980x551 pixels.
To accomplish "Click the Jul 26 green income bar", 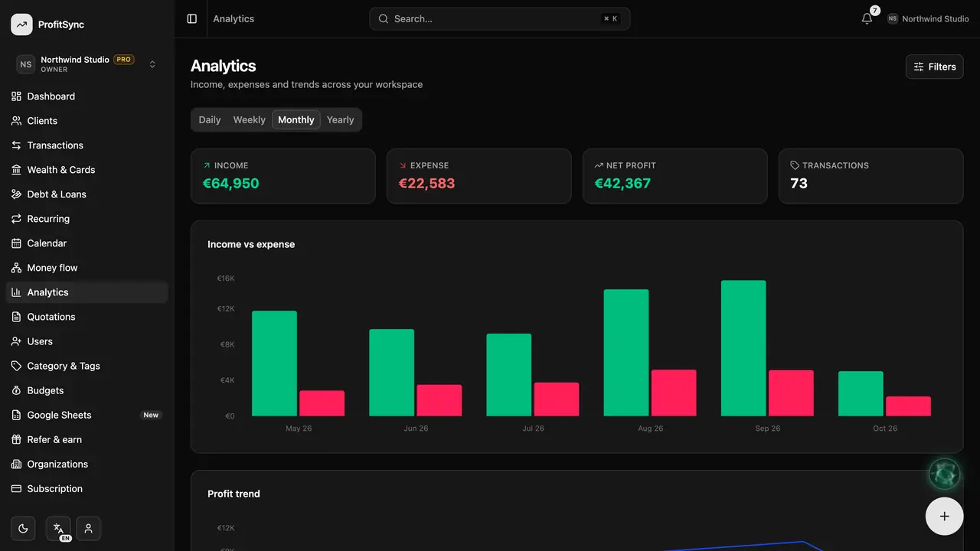I will (x=509, y=375).
